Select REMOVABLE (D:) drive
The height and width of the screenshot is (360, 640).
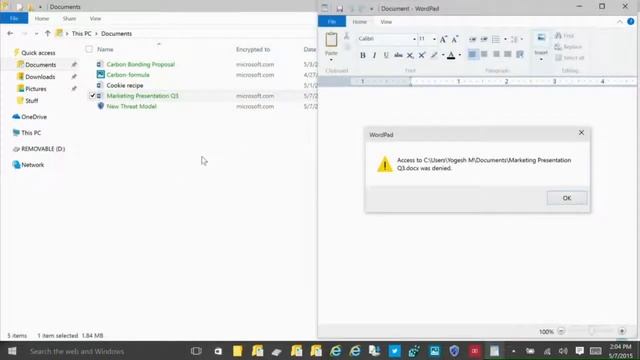tap(43, 149)
